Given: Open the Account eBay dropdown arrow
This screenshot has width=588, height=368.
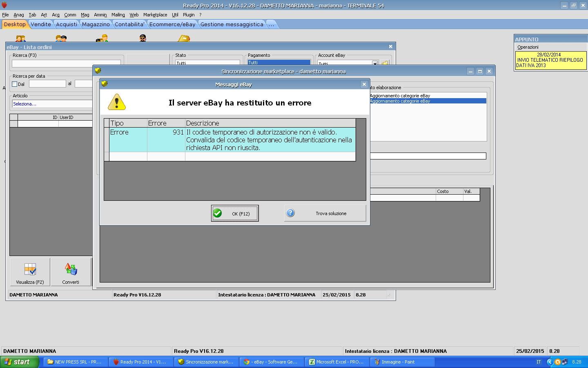Looking at the screenshot, I should coord(375,63).
